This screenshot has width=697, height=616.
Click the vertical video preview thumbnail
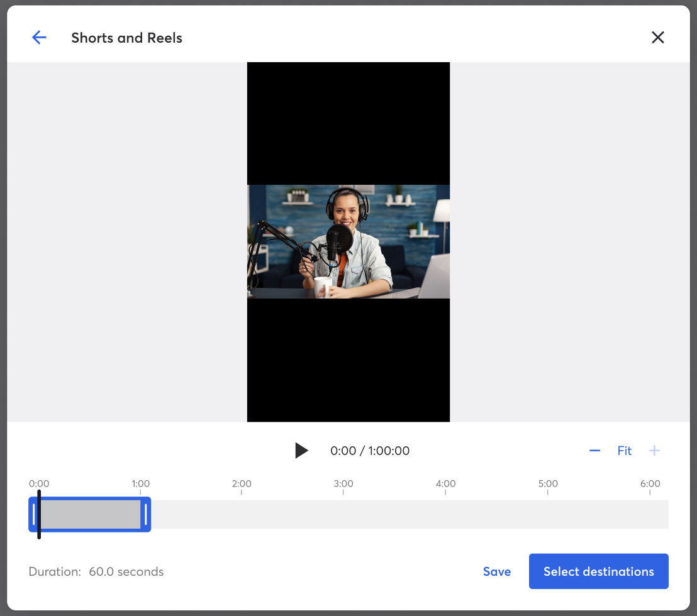point(348,241)
